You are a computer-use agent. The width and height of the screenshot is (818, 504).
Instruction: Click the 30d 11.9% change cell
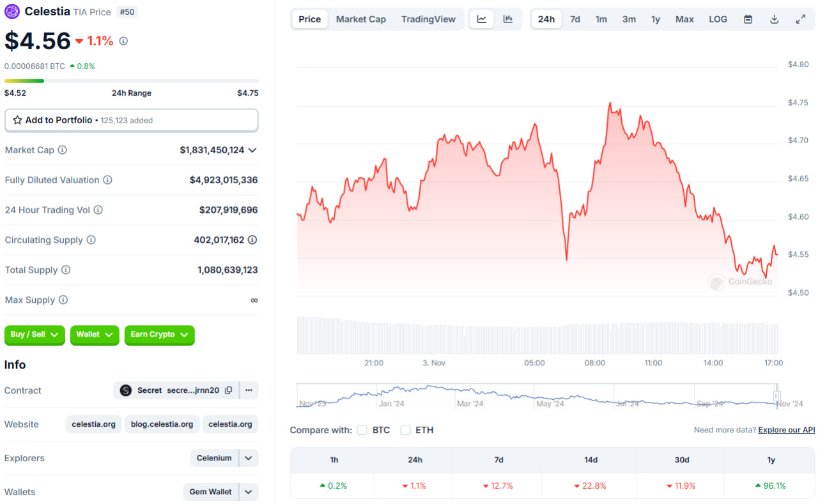click(x=681, y=485)
